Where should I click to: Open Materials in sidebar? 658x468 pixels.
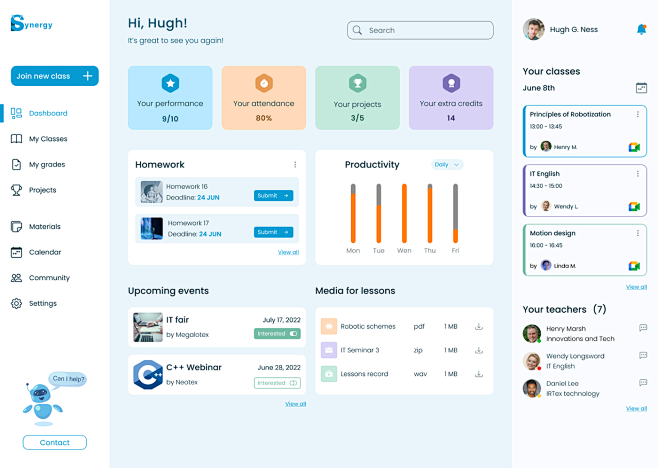pos(36,227)
